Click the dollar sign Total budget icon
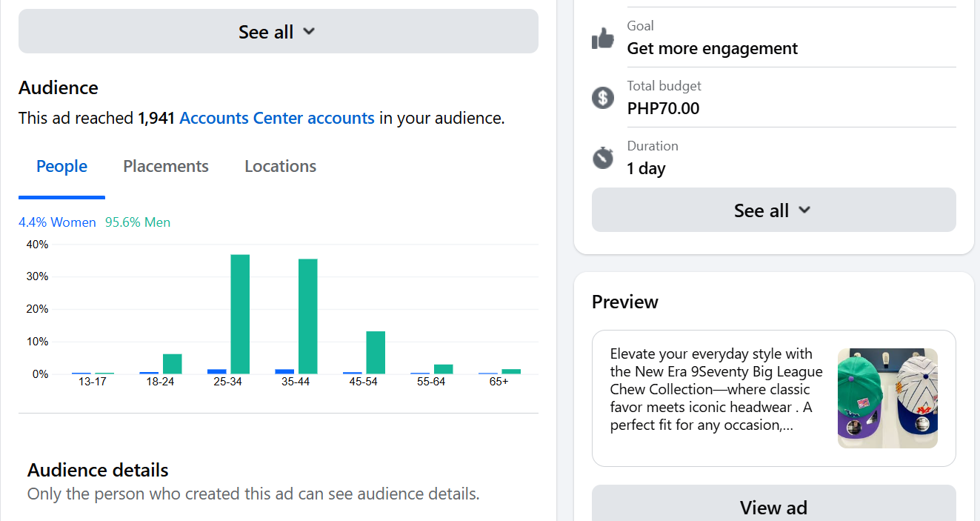The width and height of the screenshot is (980, 521). tap(603, 97)
